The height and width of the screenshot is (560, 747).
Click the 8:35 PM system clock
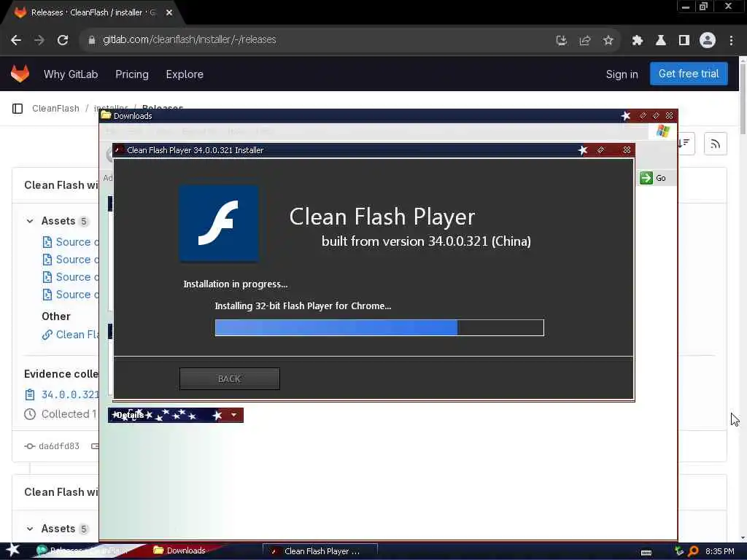[x=719, y=551]
